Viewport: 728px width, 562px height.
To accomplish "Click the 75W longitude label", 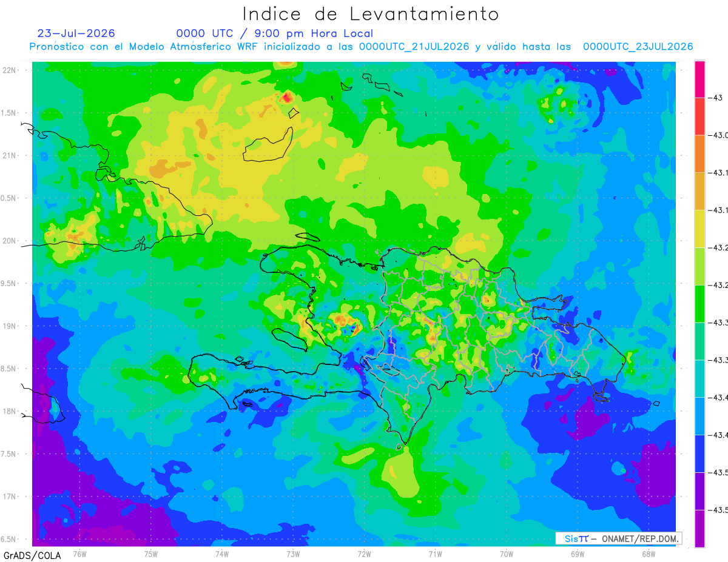I will click(x=151, y=554).
